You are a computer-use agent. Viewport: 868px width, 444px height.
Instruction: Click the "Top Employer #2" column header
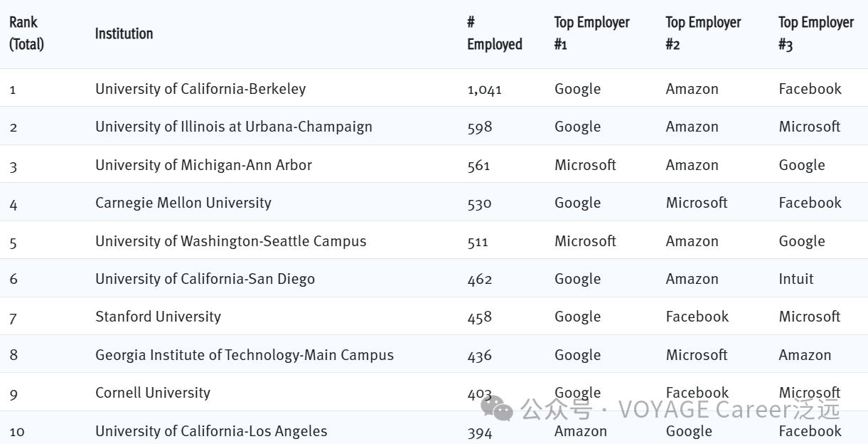pyautogui.click(x=703, y=33)
